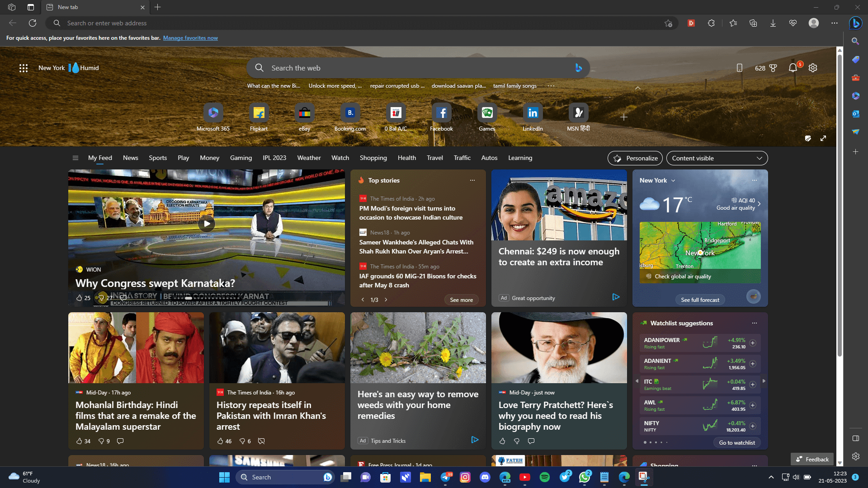This screenshot has width=868, height=488.
Task: Select the Sports tab in news feed
Action: click(x=157, y=158)
